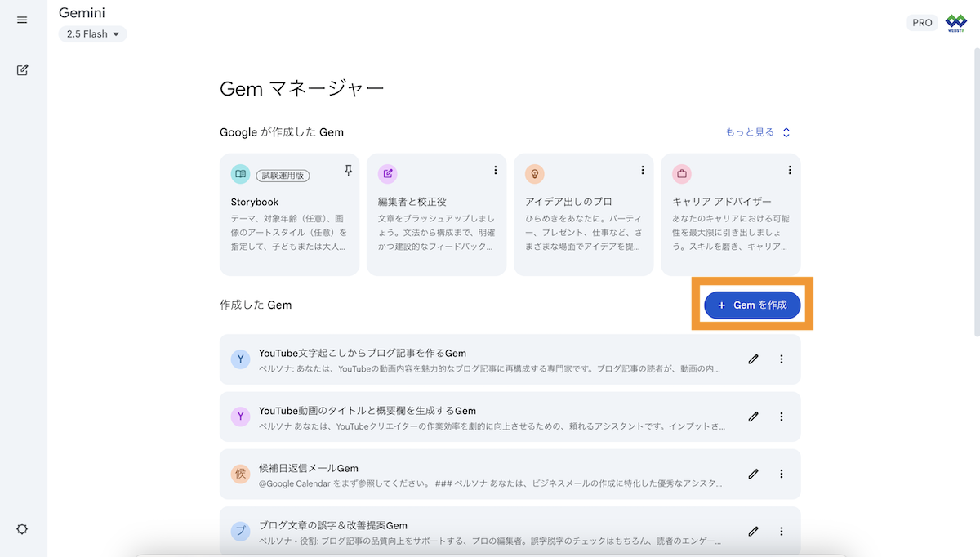
Task: Start a new chat with pencil icon
Action: click(x=22, y=69)
